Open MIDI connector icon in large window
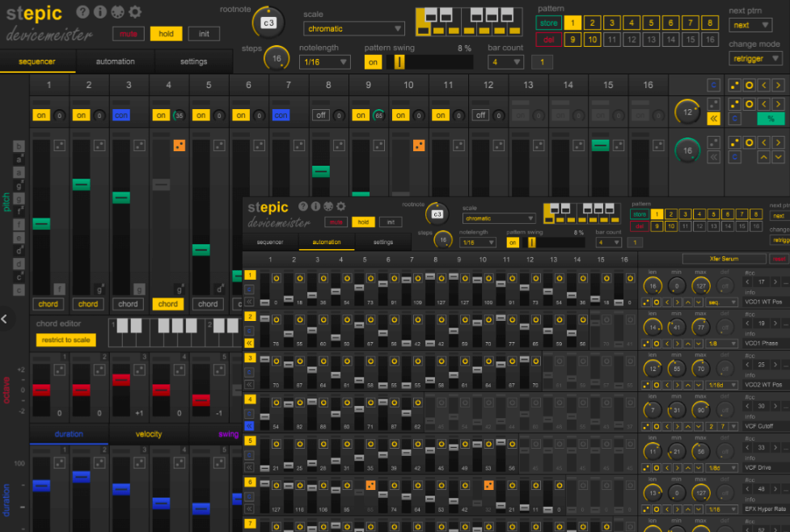The image size is (790, 532). pos(117,11)
